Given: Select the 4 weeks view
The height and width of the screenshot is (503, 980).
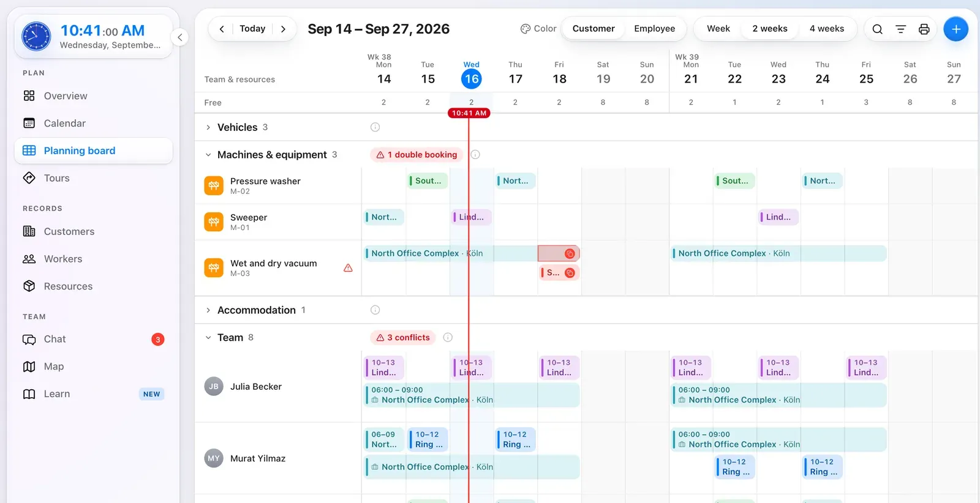Looking at the screenshot, I should tap(827, 29).
